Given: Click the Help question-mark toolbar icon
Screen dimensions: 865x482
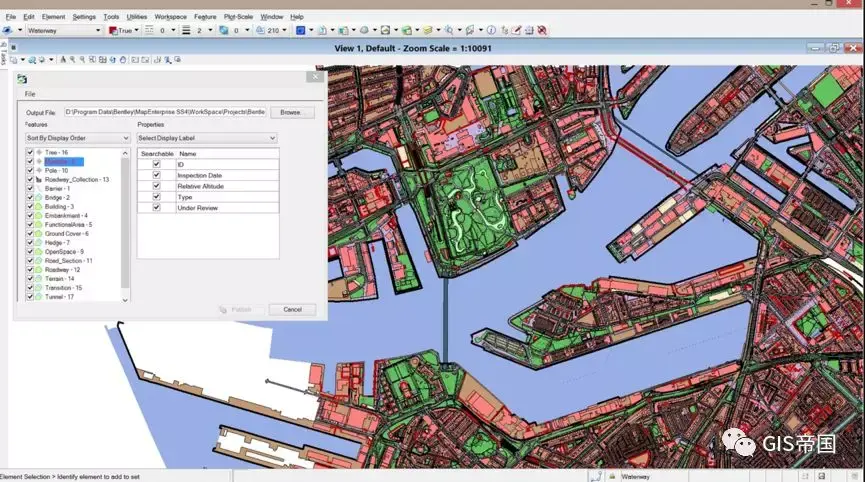Looking at the screenshot, I should click(505, 30).
